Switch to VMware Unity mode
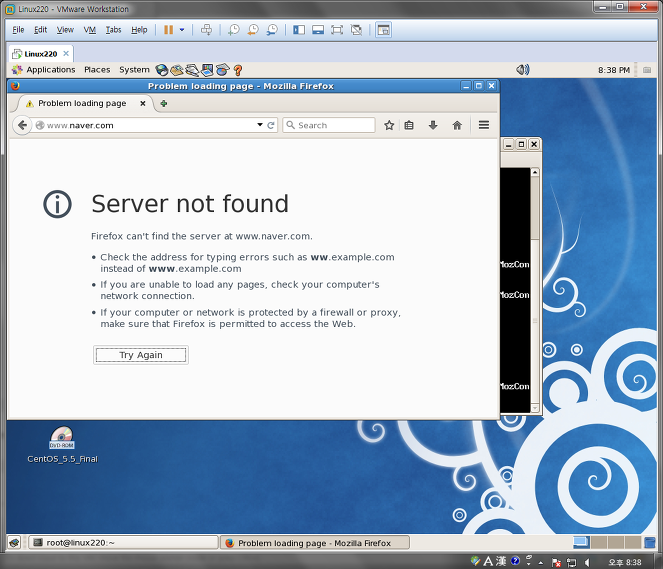The image size is (663, 569). click(x=356, y=30)
